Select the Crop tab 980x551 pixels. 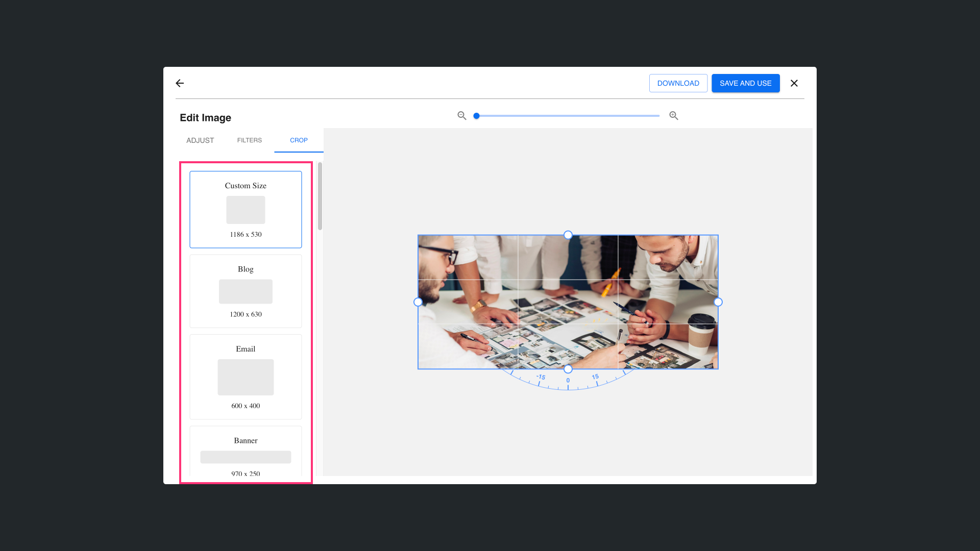coord(299,140)
